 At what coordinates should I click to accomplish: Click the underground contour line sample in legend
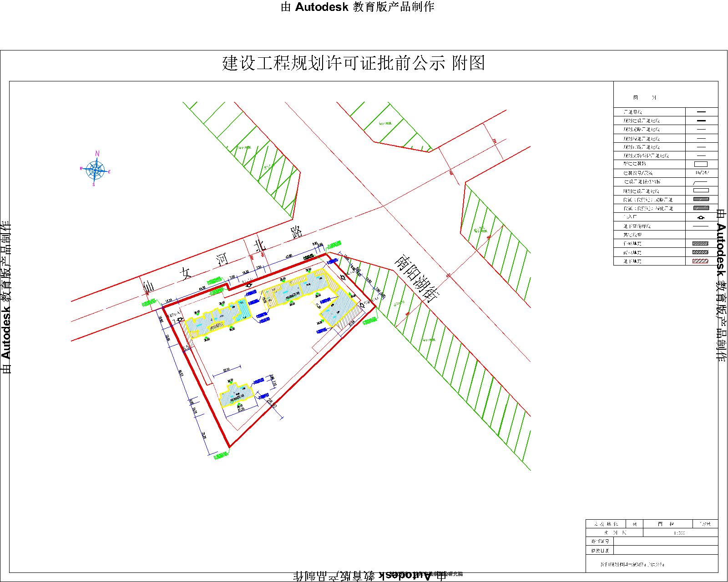(x=700, y=226)
